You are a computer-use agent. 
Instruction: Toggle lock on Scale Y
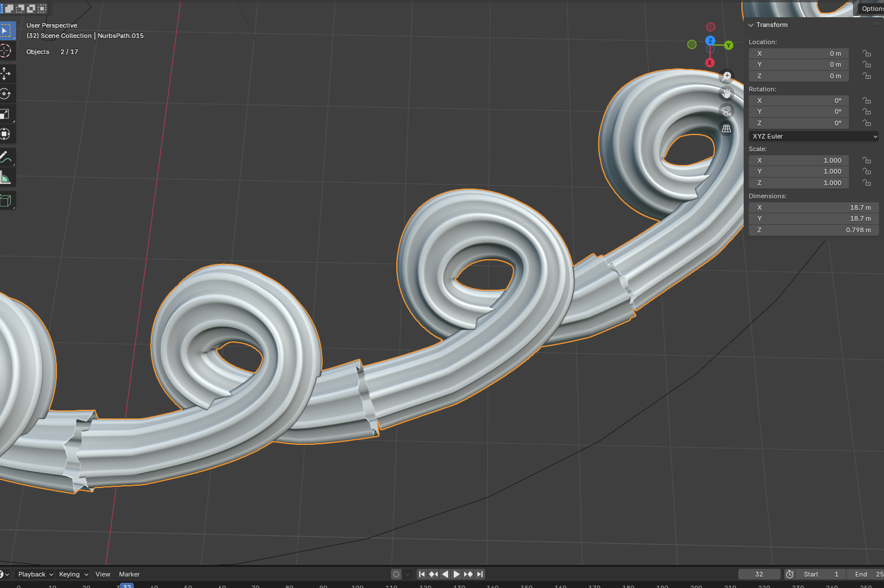coord(866,171)
